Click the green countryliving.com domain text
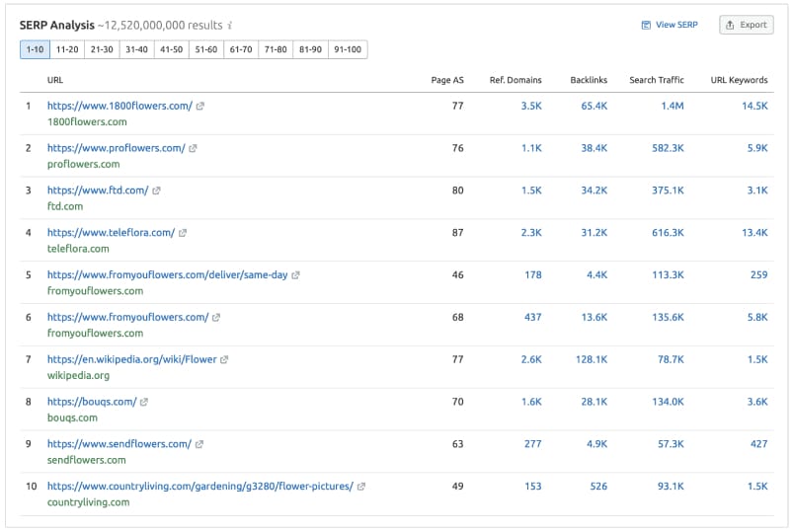Screen dimensions: 792x532 (x=89, y=502)
